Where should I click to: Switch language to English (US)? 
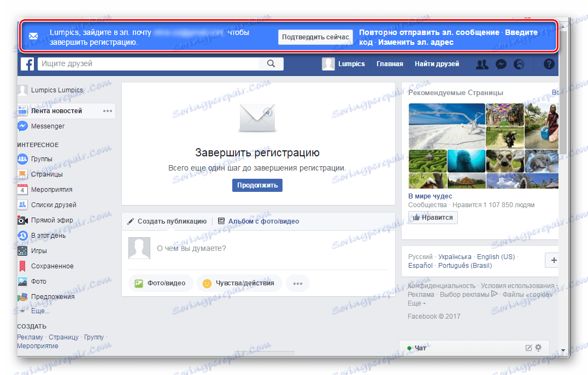coord(496,257)
